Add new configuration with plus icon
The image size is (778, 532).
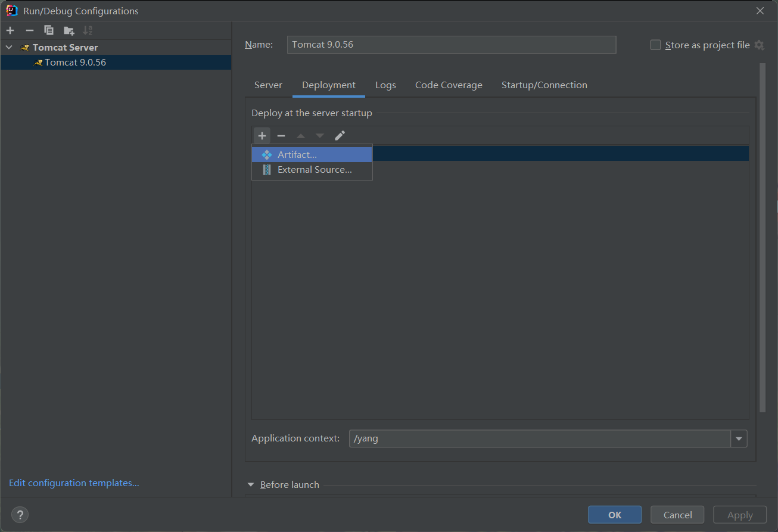10,30
